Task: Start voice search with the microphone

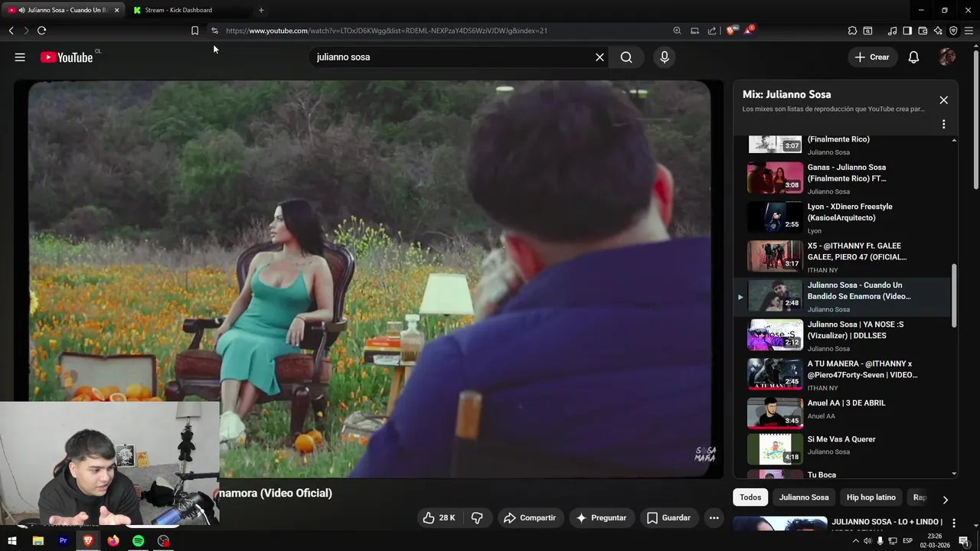Action: (x=665, y=57)
